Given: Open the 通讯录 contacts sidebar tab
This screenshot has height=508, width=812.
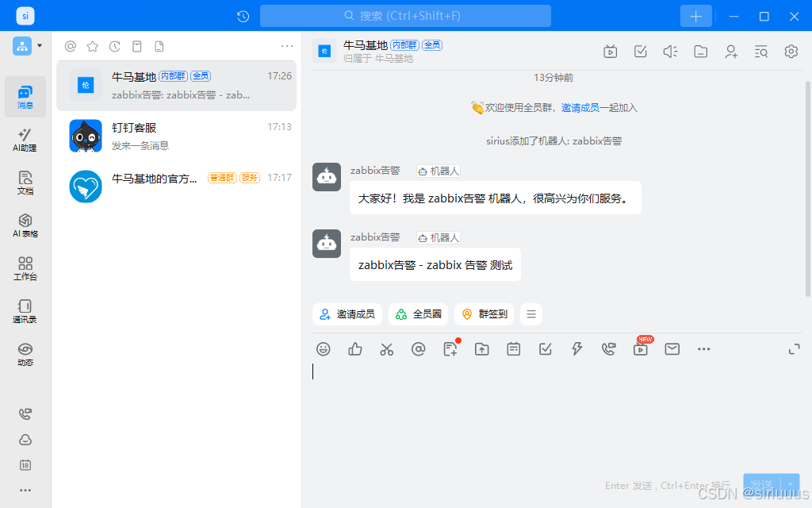Looking at the screenshot, I should [25, 311].
